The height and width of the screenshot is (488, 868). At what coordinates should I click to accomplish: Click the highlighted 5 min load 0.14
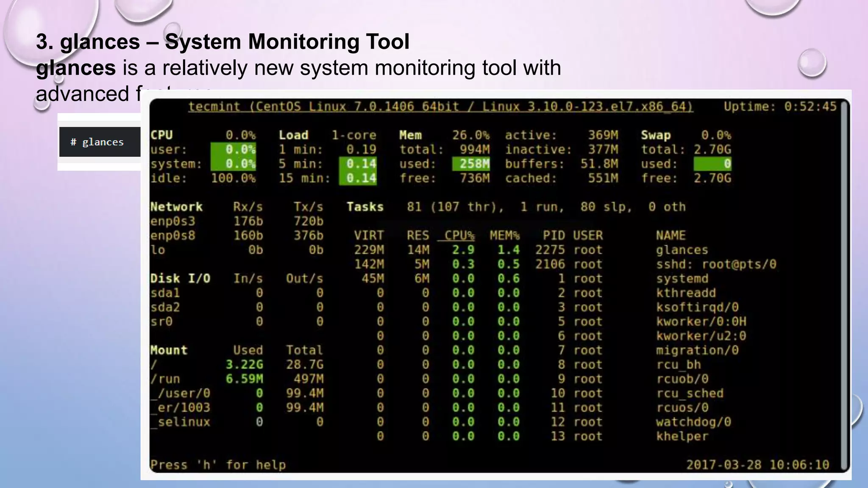(x=358, y=164)
